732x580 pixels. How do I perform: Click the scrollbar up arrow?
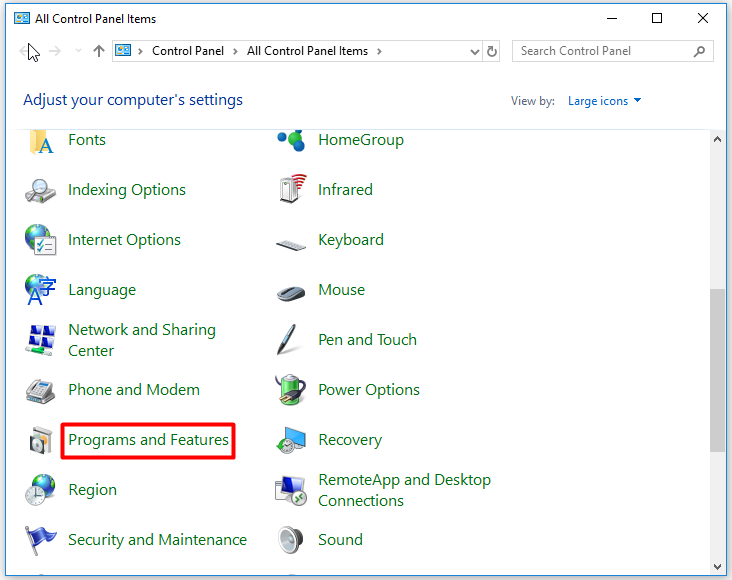(718, 139)
